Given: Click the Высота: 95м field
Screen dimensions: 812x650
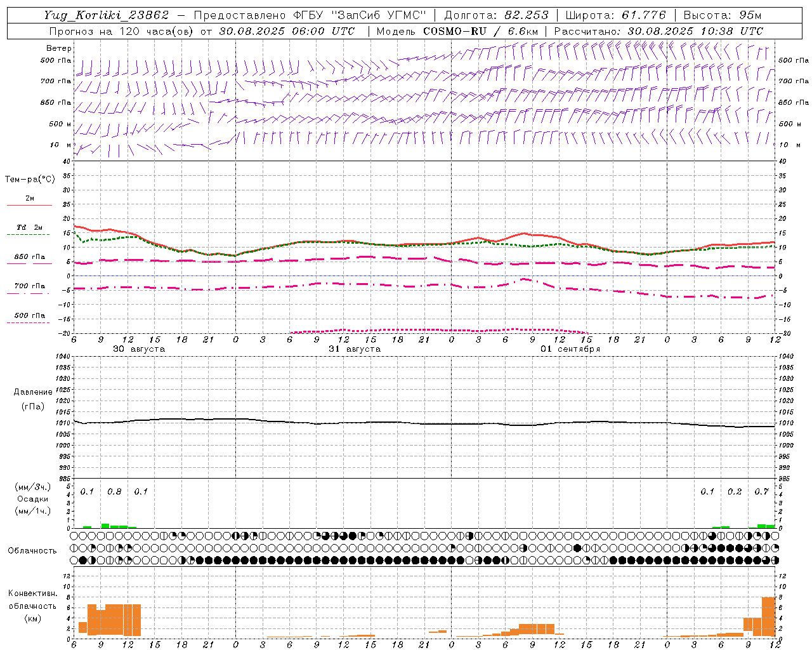Looking at the screenshot, I should tap(723, 15).
